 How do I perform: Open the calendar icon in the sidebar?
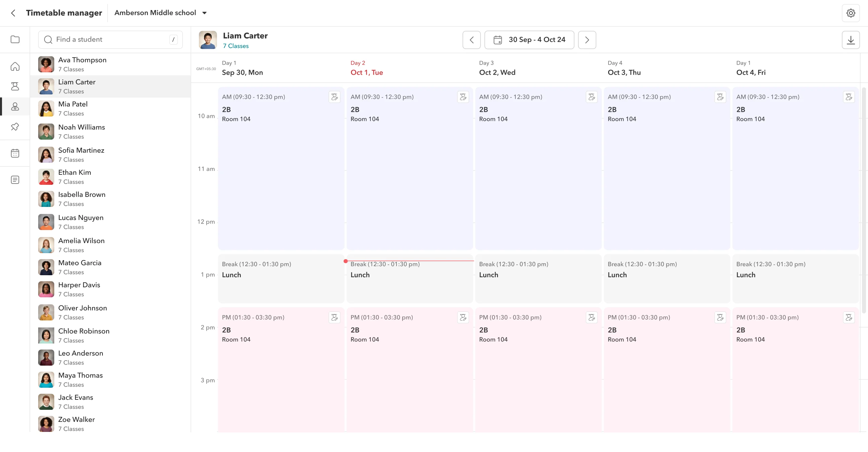[x=15, y=153]
